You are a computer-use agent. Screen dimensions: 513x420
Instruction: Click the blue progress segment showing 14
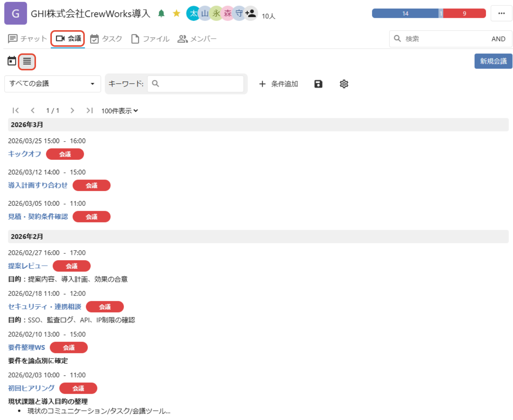pyautogui.click(x=405, y=14)
